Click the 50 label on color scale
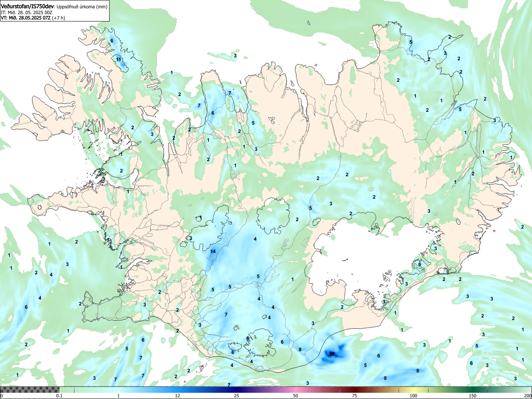 [295, 396]
